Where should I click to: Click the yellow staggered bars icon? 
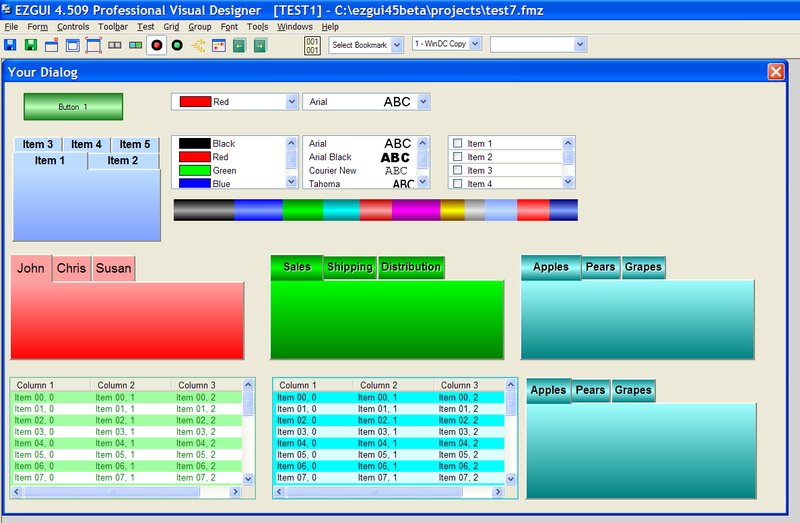coord(198,45)
